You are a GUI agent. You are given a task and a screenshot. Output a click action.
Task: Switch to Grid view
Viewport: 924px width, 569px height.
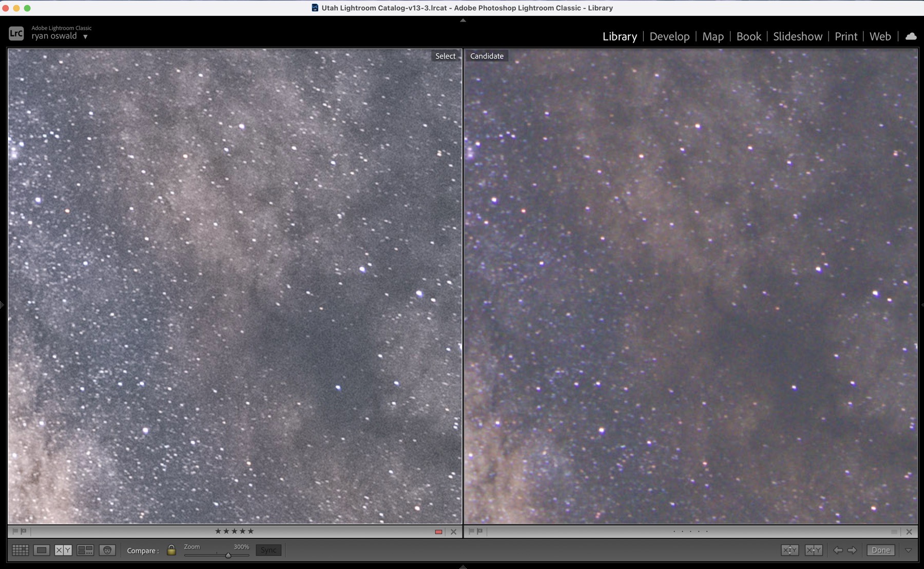[20, 550]
